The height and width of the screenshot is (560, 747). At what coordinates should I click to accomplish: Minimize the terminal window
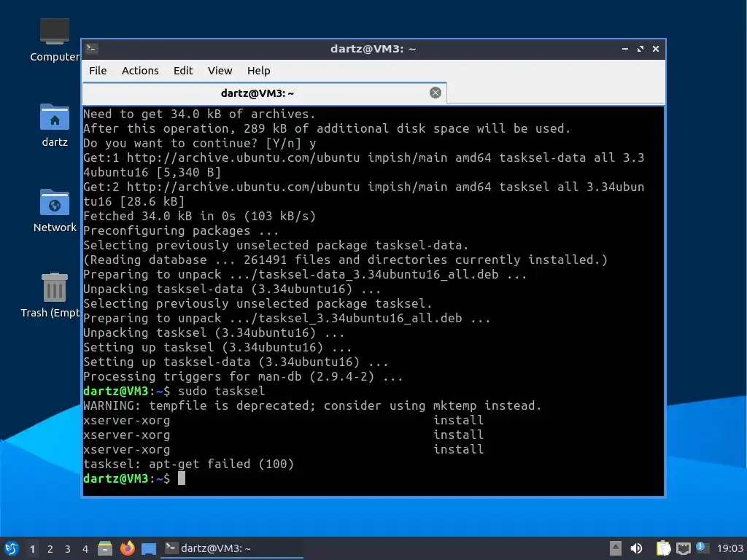(x=625, y=49)
